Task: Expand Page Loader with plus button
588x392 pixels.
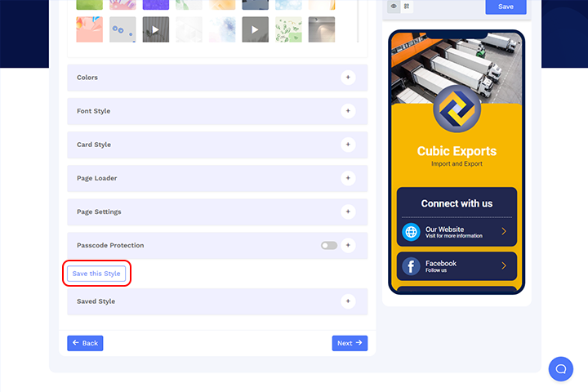Action: (x=348, y=178)
